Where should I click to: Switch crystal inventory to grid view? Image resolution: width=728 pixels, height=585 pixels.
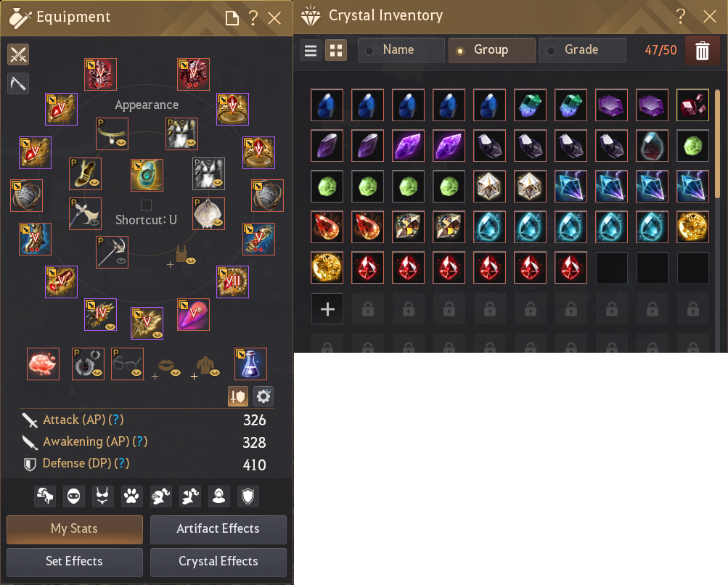click(x=336, y=50)
